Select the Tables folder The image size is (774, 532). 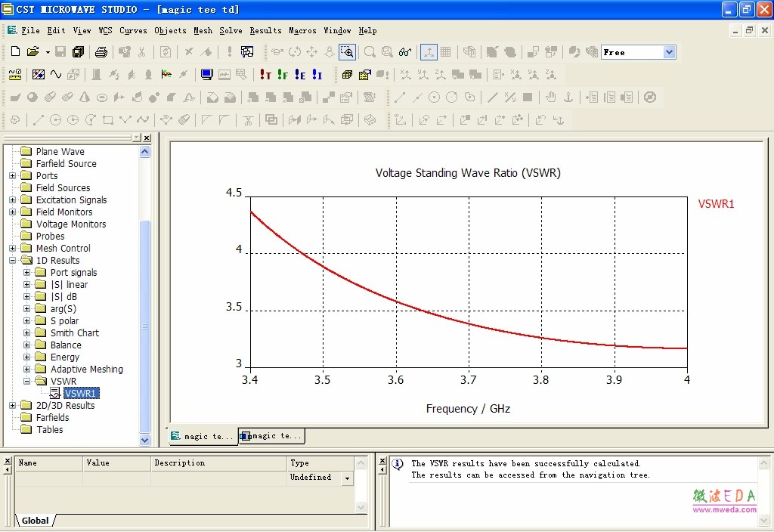coord(49,429)
